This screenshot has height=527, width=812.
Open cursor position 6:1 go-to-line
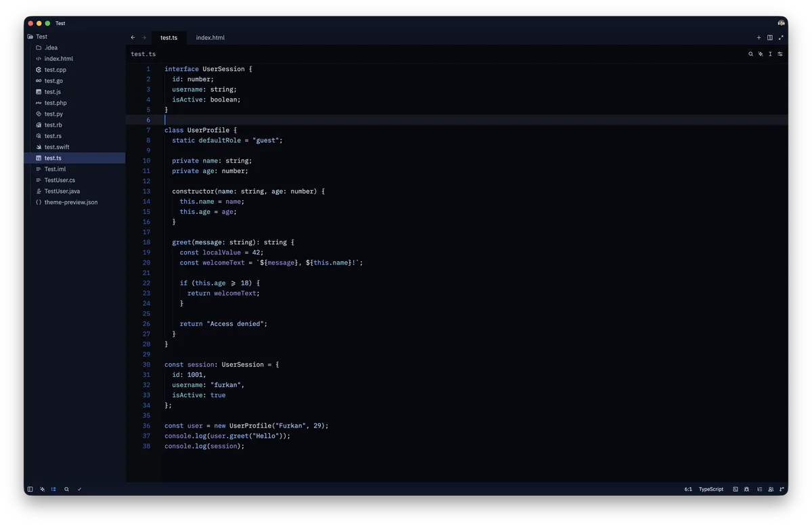(x=688, y=489)
